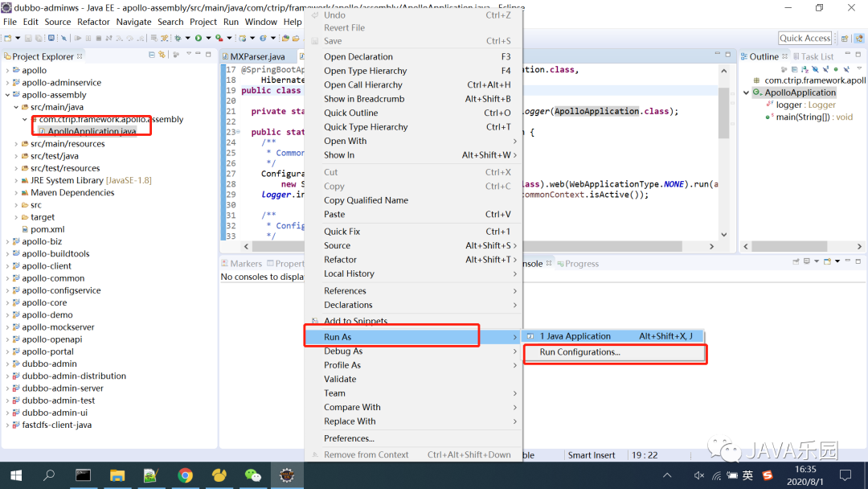868x489 pixels.
Task: Open the Outline view menu triangle
Action: 859,68
